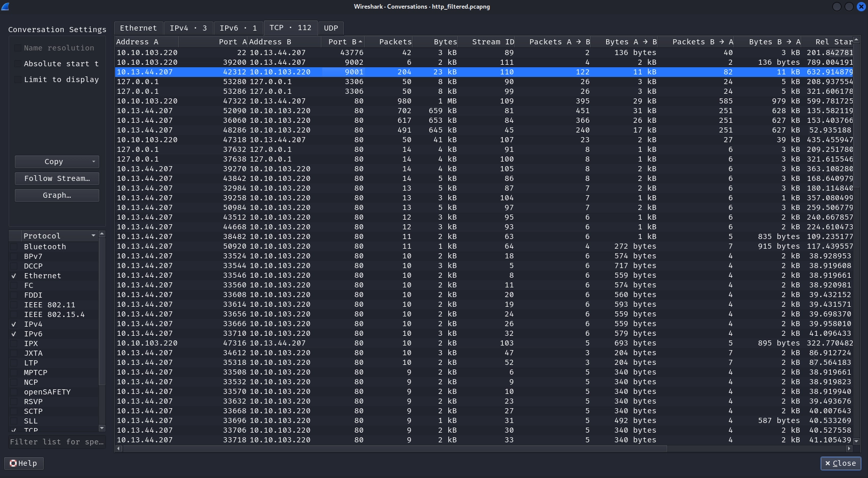Click the protocol list scroll-down arrow
The height and width of the screenshot is (478, 868).
(x=102, y=428)
